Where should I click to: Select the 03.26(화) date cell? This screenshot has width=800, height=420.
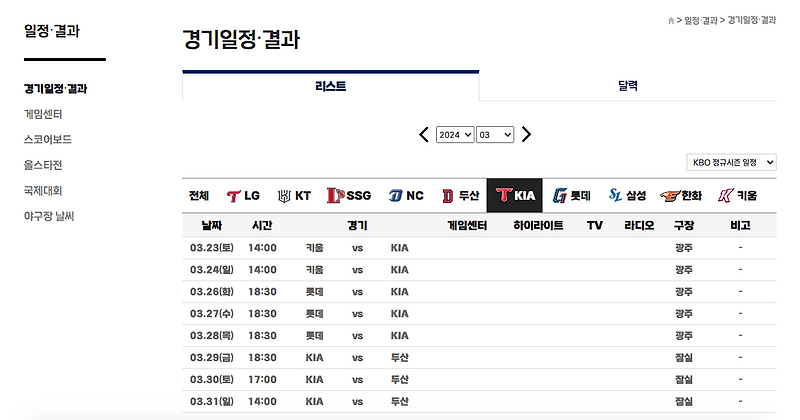pyautogui.click(x=212, y=292)
